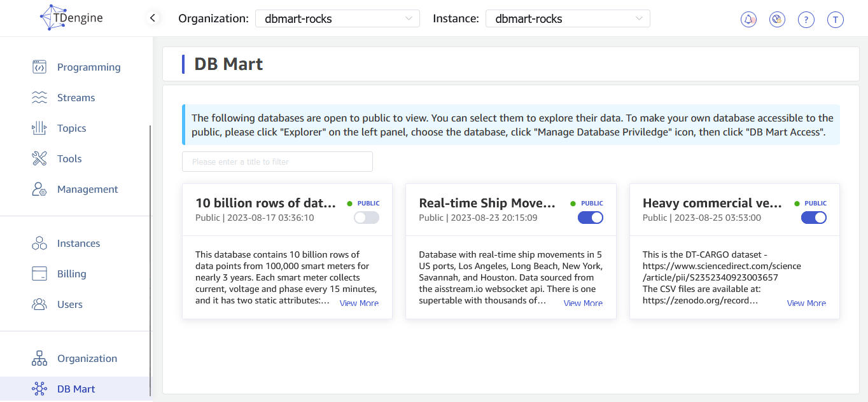
Task: Click the TDengine logo
Action: click(71, 18)
